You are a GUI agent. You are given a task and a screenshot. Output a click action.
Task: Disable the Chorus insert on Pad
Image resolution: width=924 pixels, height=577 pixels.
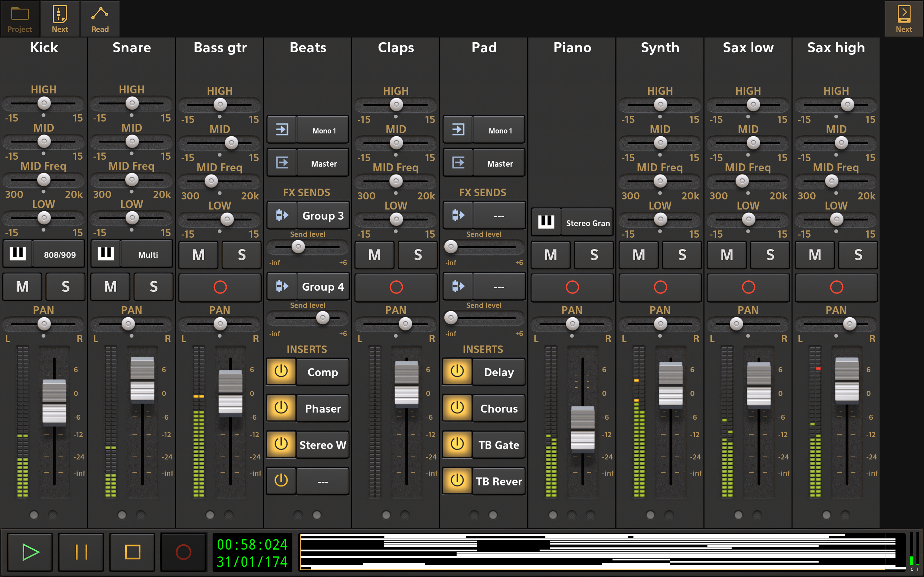457,408
